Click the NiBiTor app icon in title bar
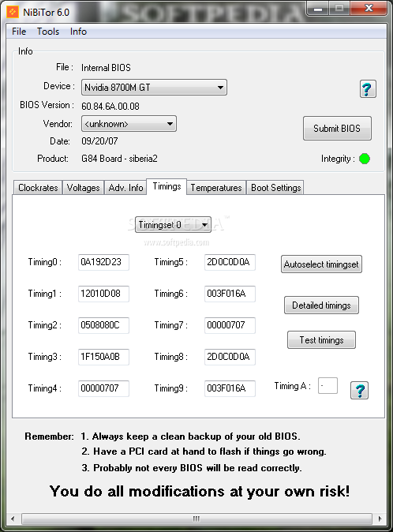 tap(13, 12)
